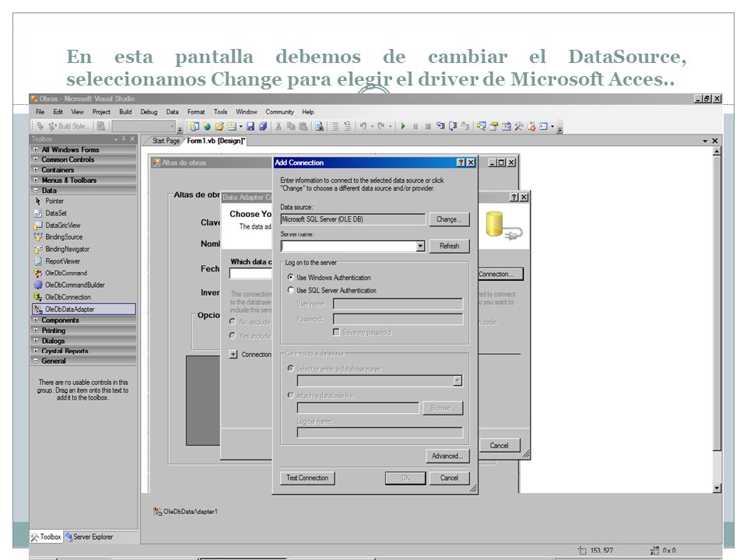
Task: Click the Properties Window toolbar icon
Action: click(493, 126)
